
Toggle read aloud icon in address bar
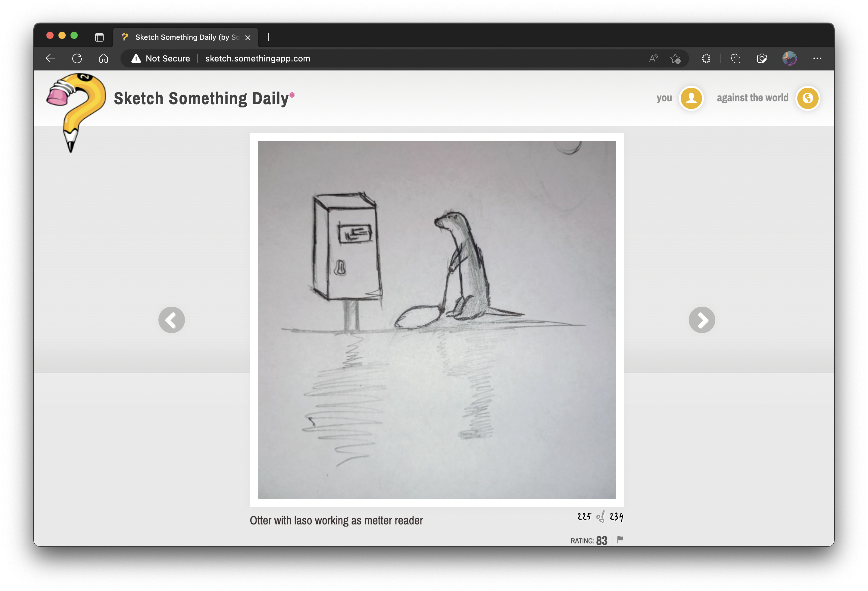click(x=653, y=59)
